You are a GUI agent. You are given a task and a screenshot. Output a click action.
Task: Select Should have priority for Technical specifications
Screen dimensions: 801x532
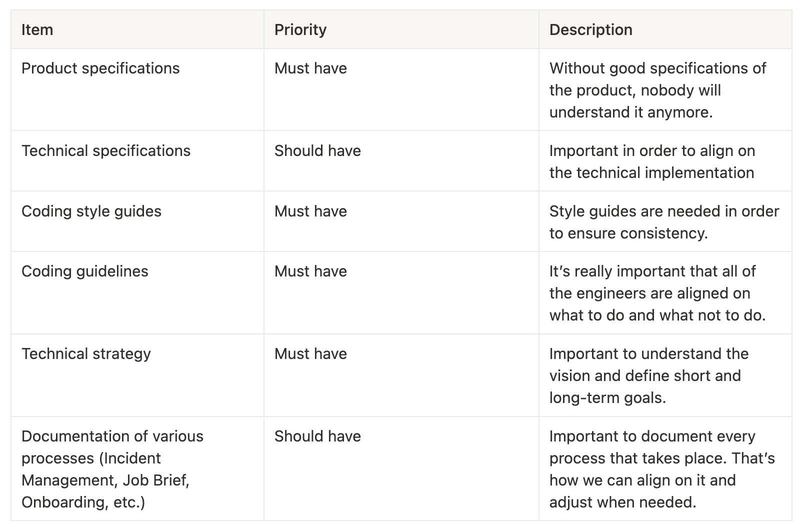[317, 151]
